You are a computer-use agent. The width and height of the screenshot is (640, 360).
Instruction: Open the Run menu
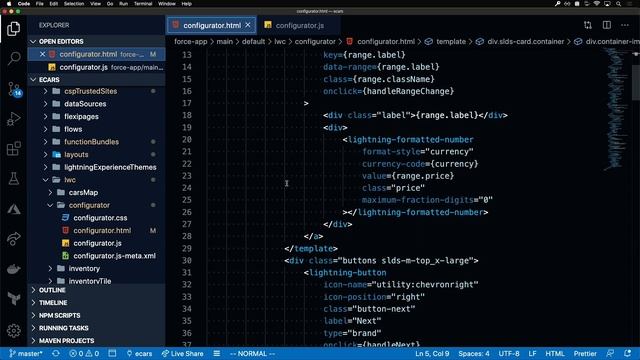(123, 4)
